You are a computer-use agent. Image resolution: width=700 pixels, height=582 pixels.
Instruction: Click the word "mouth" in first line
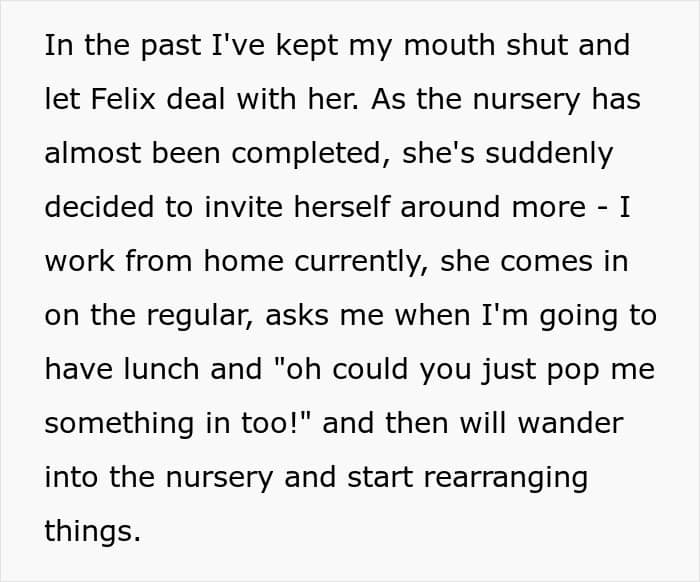click(x=449, y=45)
